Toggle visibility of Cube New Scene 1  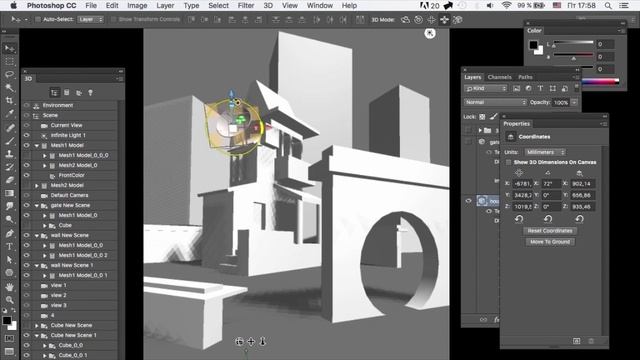(27, 335)
